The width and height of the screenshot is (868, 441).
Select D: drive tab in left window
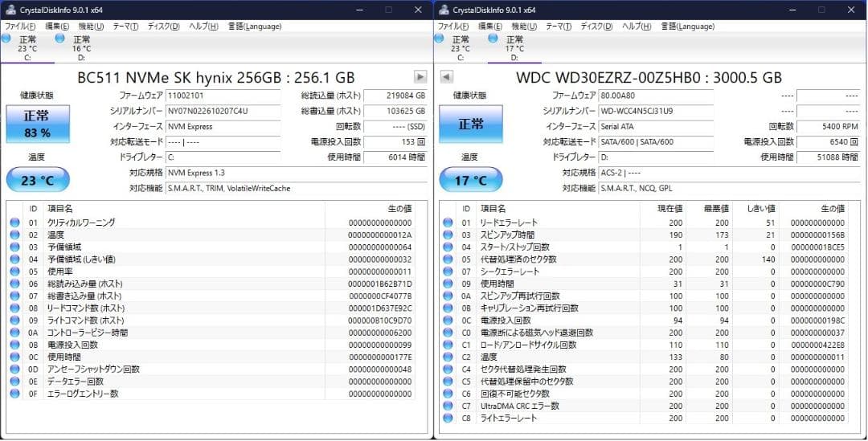coord(81,48)
